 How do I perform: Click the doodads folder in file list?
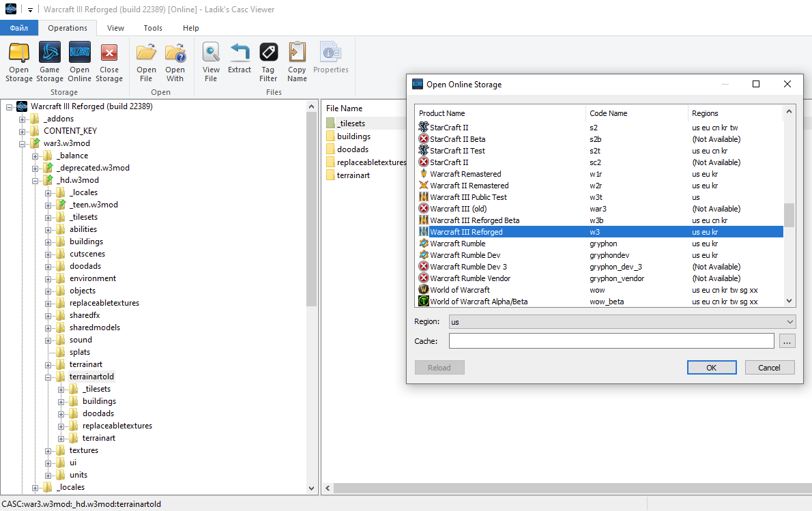coord(353,149)
